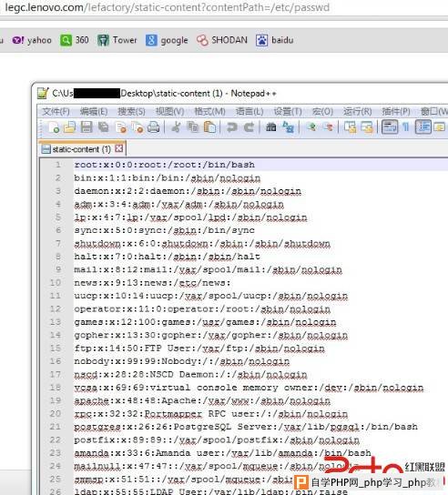This screenshot has width=448, height=495.
Task: Click the New file icon in Notepad++ toolbar
Action: tap(54, 127)
